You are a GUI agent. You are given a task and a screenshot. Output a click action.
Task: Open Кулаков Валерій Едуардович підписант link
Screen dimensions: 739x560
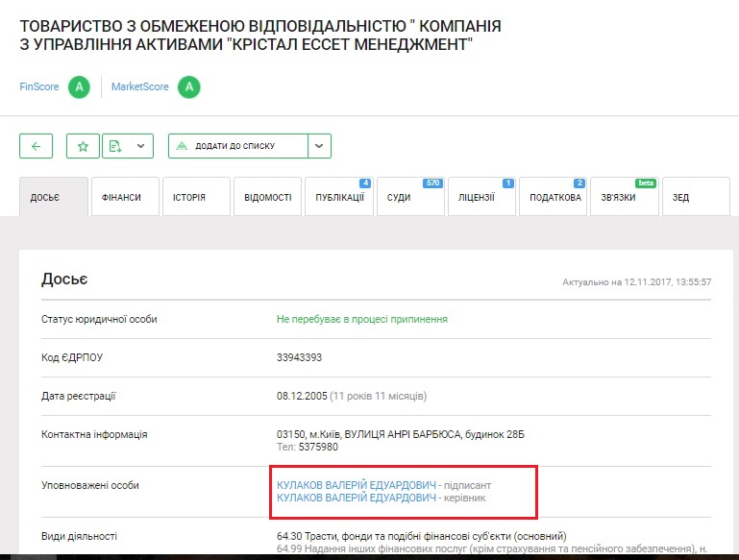(x=356, y=485)
